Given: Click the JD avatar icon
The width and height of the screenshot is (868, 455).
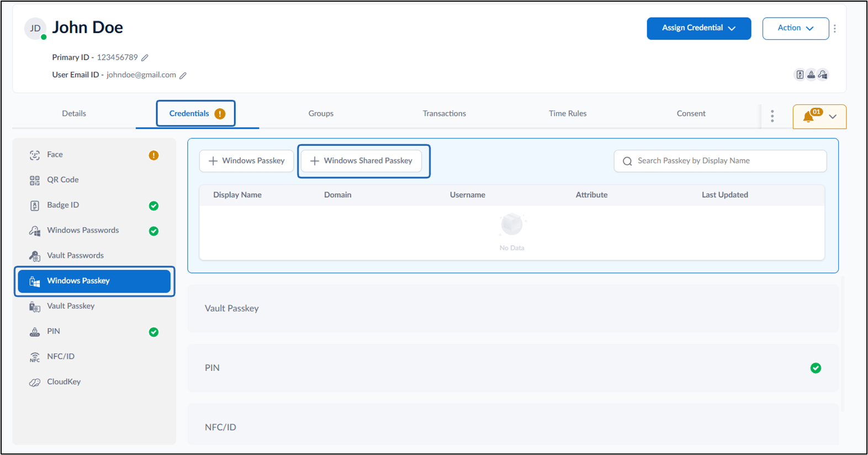Looking at the screenshot, I should tap(35, 28).
